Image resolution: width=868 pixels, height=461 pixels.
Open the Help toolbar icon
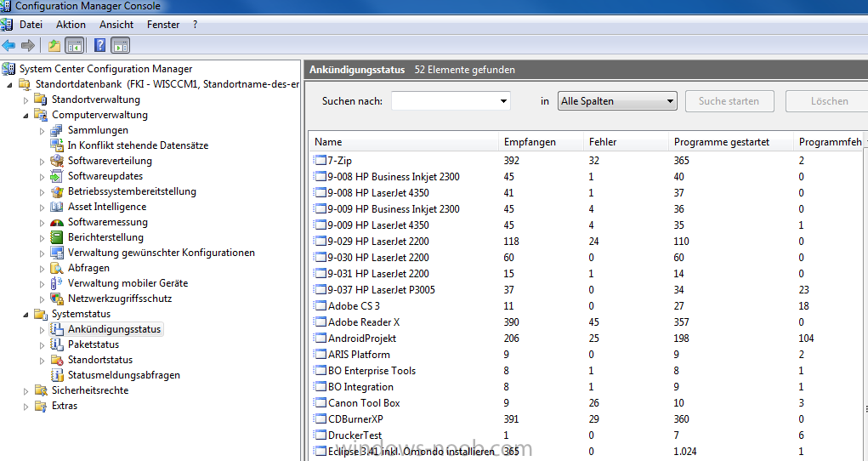[99, 45]
